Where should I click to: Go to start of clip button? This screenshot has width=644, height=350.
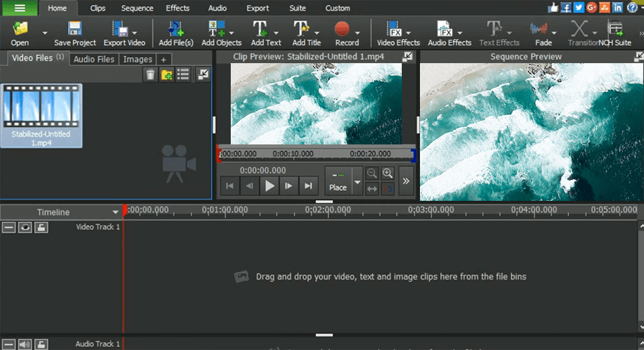[x=229, y=186]
